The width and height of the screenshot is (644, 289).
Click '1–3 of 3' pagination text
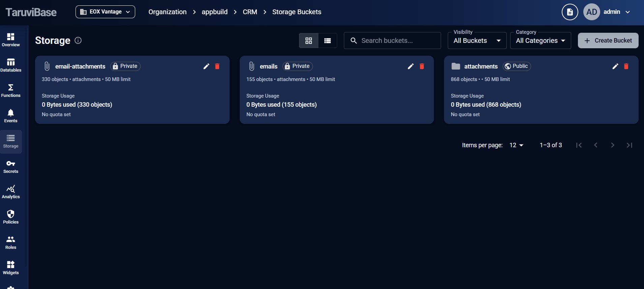pos(551,145)
